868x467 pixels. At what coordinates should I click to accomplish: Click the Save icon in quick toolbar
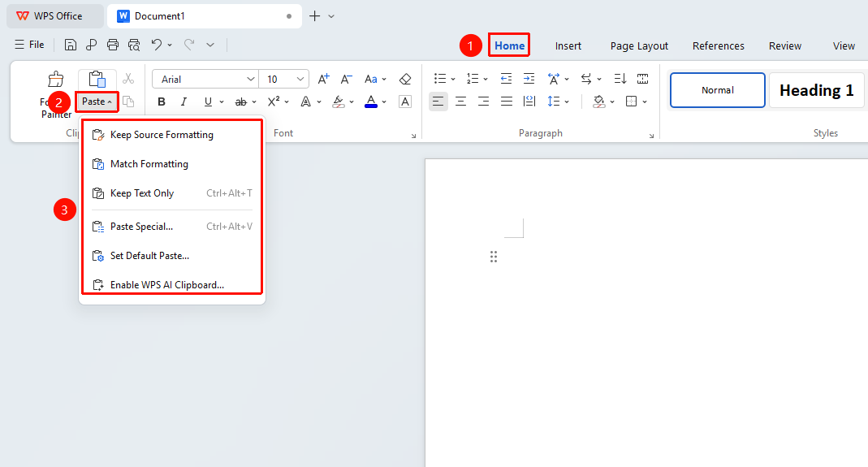tap(71, 45)
